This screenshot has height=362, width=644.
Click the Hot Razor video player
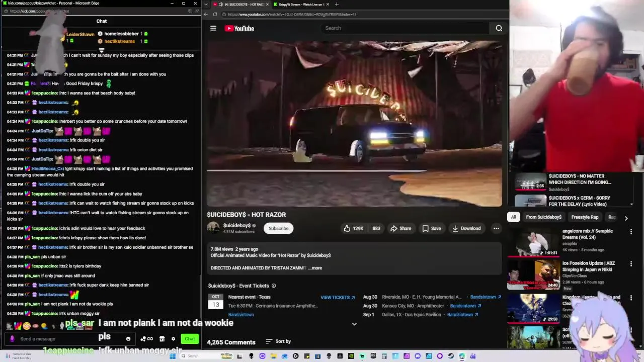pyautogui.click(x=354, y=124)
